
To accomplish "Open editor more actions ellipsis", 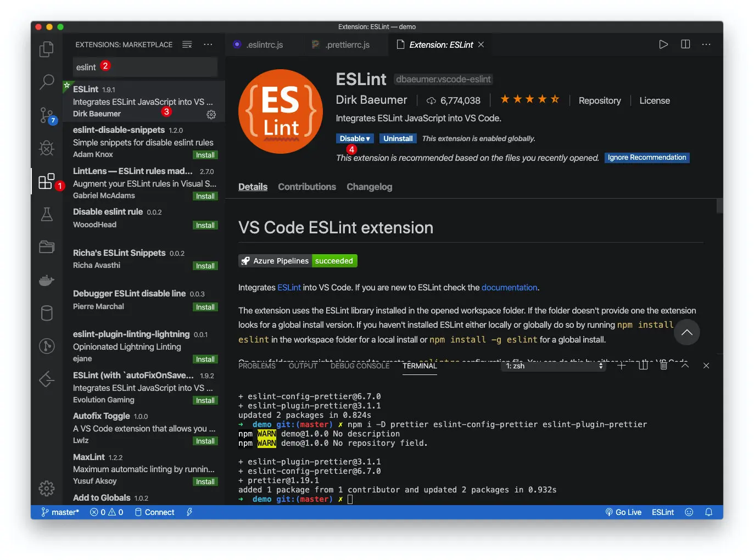I will coord(706,44).
